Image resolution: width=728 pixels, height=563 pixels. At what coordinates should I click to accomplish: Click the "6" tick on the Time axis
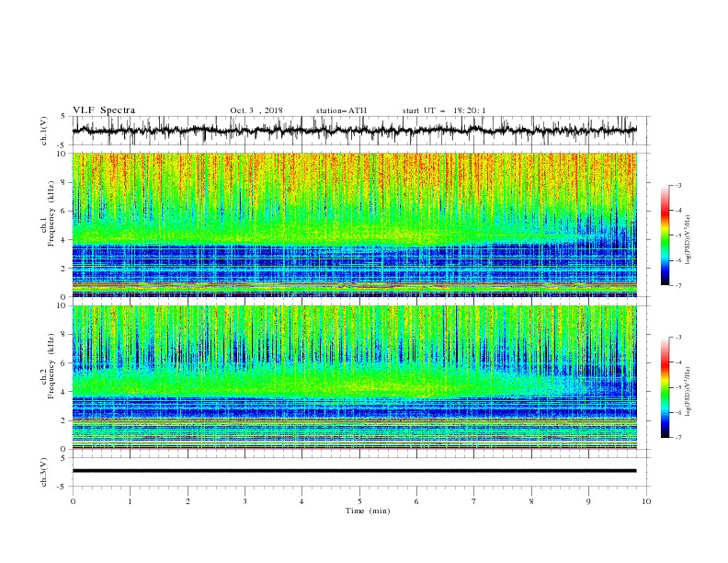pos(416,501)
